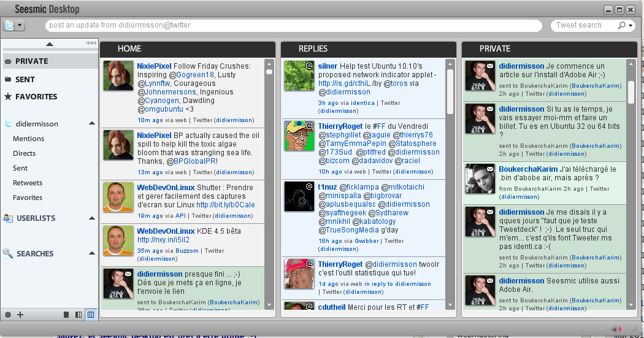Click the PRIVATE column scrollbar thumb
The width and height of the screenshot is (644, 338).
[631, 91]
